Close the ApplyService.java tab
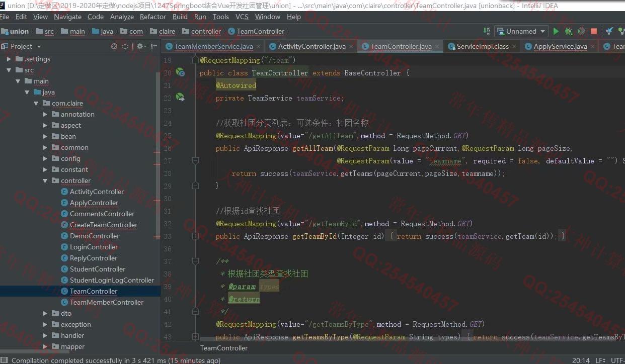Viewport: 625px width, 364px height. point(593,47)
